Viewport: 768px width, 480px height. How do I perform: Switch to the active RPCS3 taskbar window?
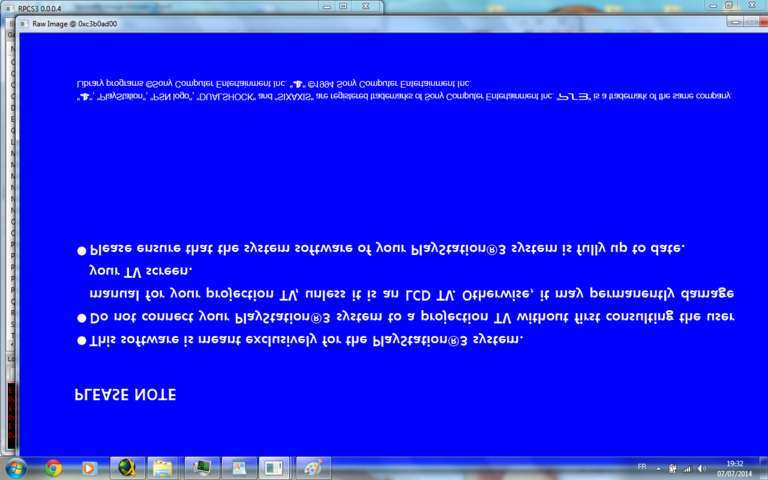click(x=274, y=468)
